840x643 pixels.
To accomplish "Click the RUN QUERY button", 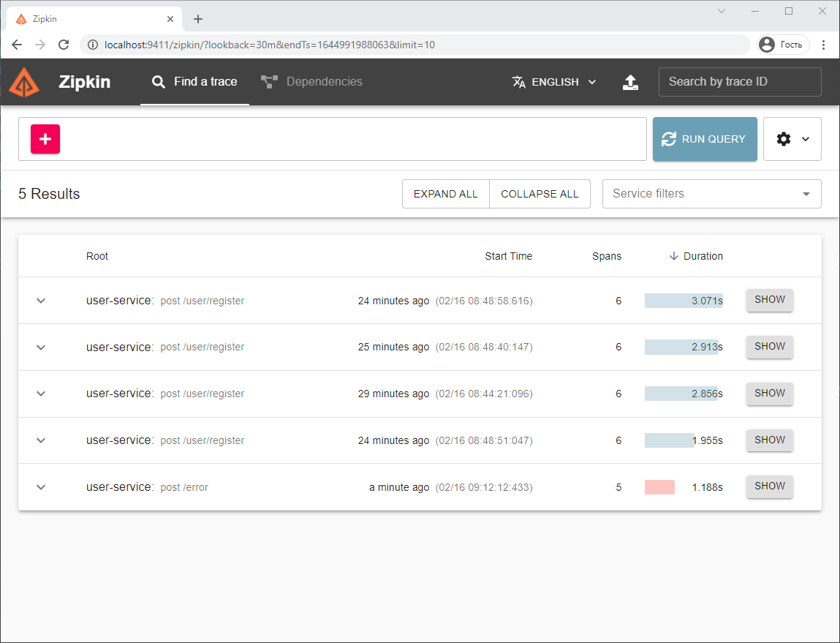I will 704,139.
